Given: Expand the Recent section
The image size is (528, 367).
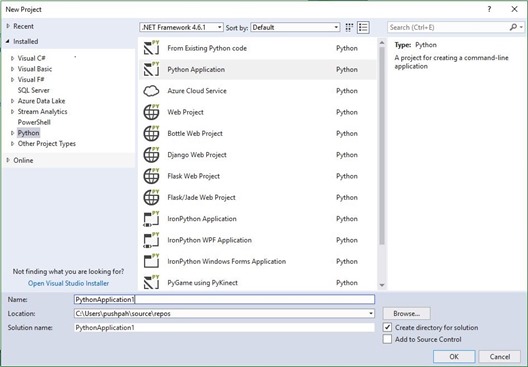Looking at the screenshot, I should (8, 26).
